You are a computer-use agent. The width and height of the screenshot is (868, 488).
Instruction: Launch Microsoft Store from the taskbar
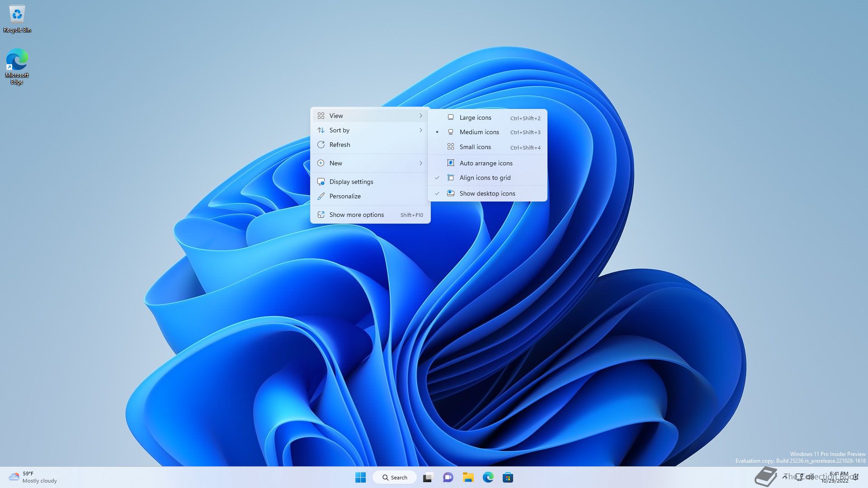508,477
